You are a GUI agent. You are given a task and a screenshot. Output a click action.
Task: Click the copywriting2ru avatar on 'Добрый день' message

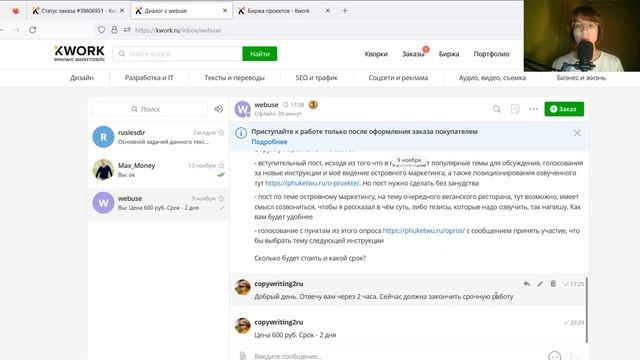click(x=242, y=287)
